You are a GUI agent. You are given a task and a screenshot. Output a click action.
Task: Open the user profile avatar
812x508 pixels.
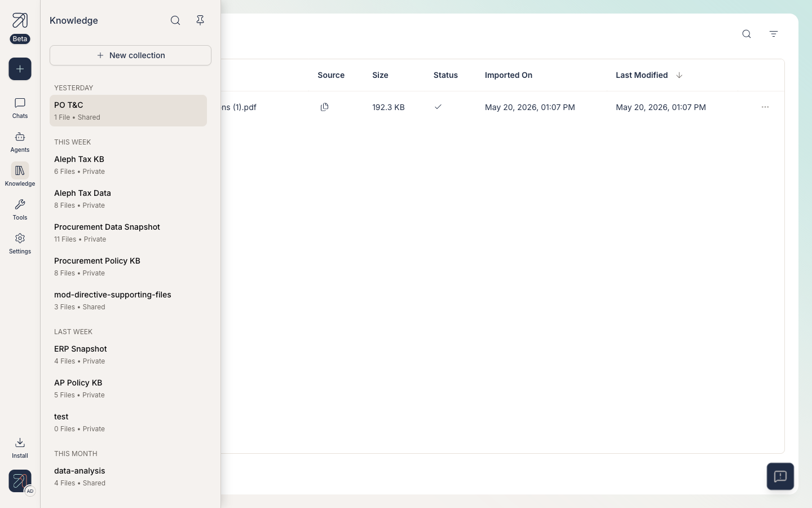pos(20,481)
